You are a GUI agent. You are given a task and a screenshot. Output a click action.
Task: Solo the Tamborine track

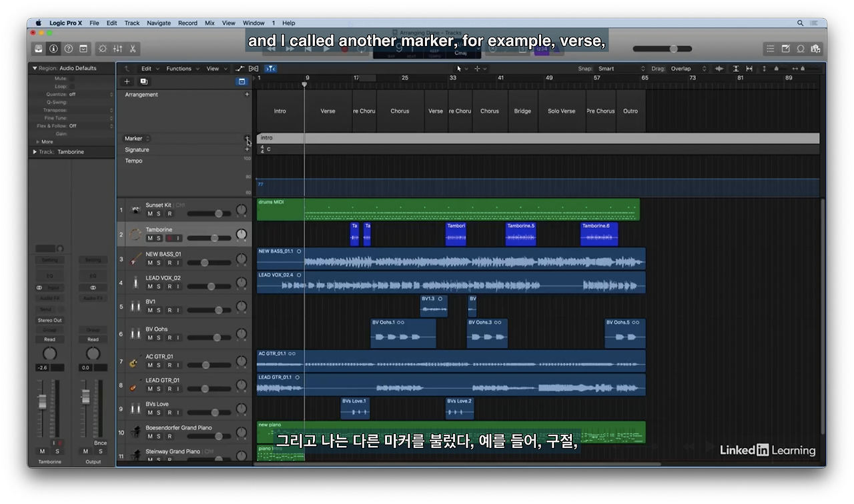coord(159,238)
